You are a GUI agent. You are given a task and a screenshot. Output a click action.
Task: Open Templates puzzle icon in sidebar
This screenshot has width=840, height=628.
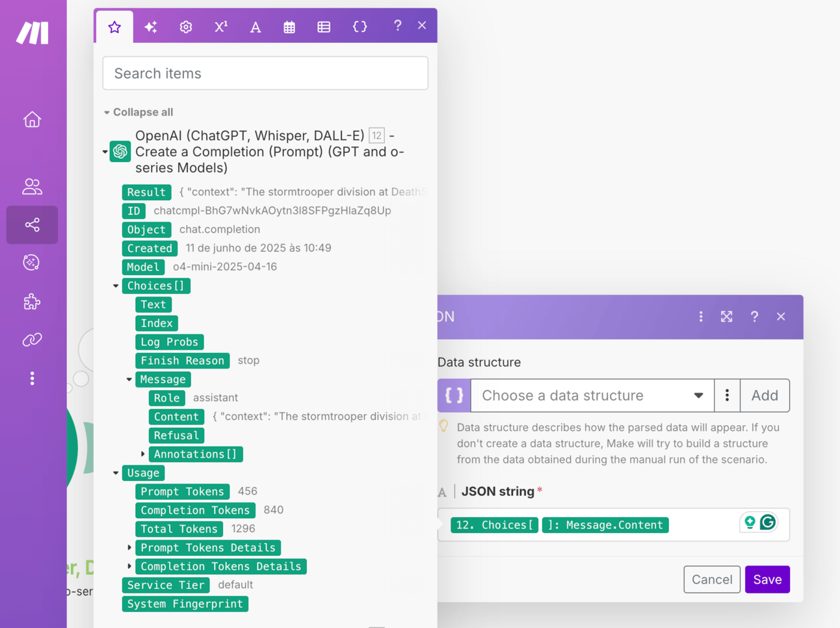32,302
